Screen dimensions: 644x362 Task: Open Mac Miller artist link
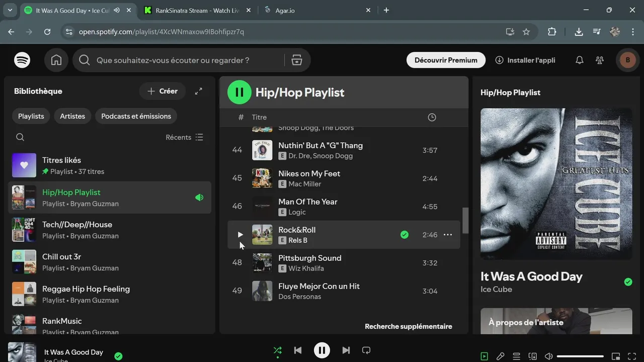tap(305, 184)
